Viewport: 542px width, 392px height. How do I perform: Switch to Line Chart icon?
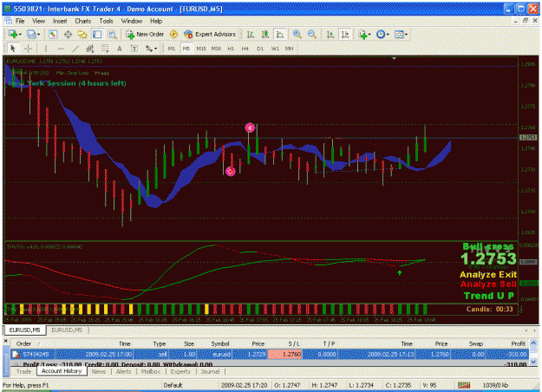(x=279, y=34)
